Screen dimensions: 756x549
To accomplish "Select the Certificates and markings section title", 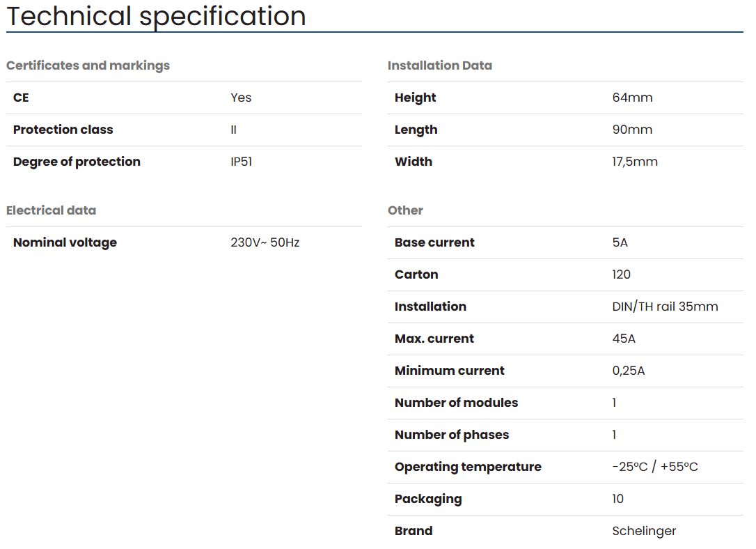I will [88, 65].
